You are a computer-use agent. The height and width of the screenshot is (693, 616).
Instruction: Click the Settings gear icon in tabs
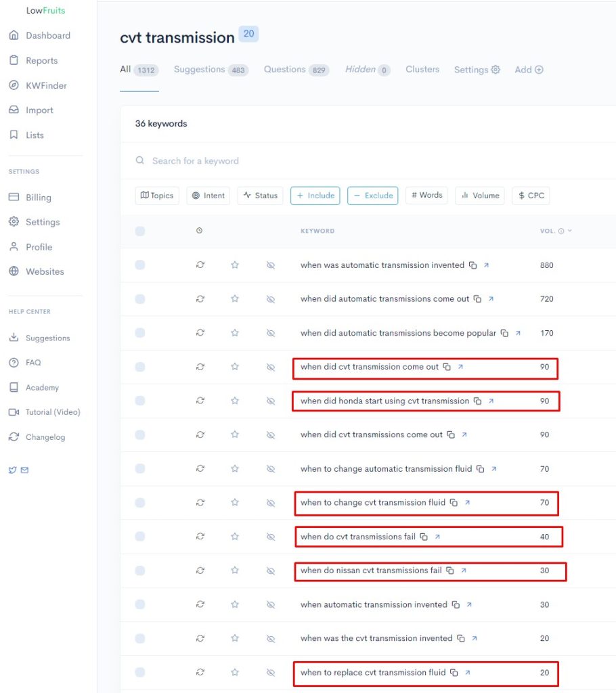496,70
